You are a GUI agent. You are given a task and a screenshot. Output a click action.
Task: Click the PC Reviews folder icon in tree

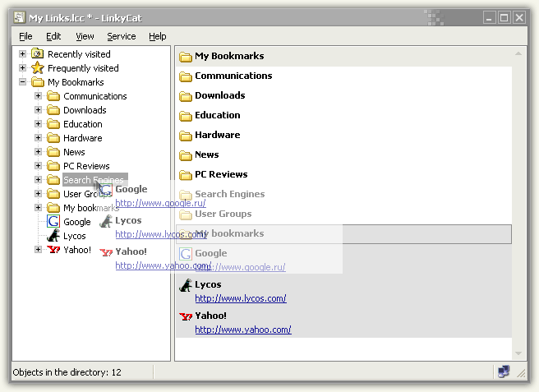53,166
